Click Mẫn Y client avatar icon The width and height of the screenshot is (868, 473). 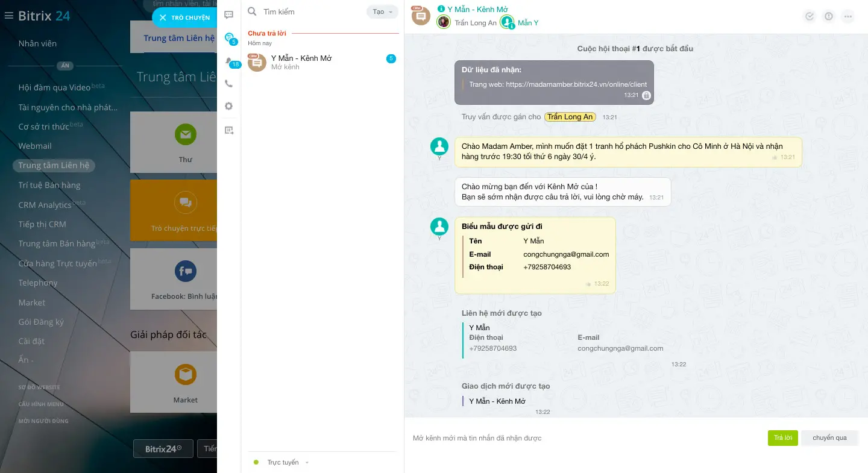(x=507, y=22)
